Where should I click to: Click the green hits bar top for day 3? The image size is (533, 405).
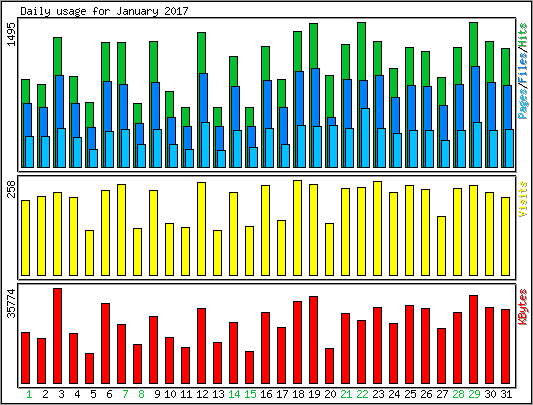coord(57,56)
